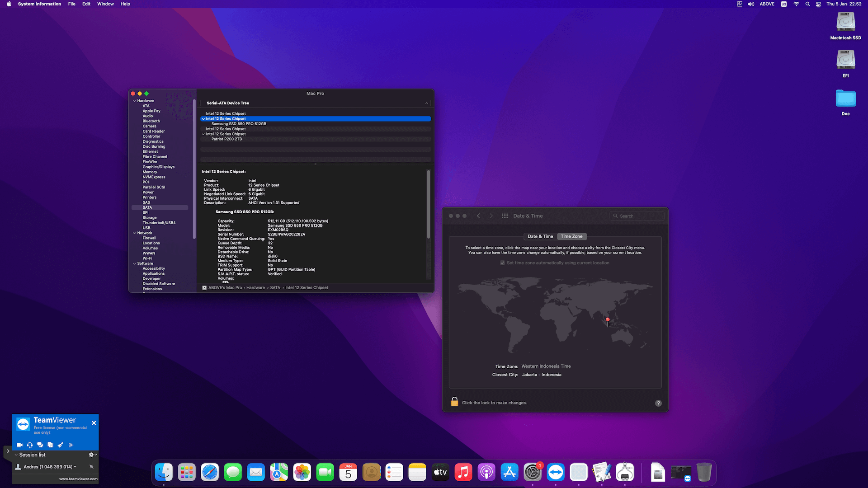Click the remote-control cursor icon next to Andres

point(91,467)
